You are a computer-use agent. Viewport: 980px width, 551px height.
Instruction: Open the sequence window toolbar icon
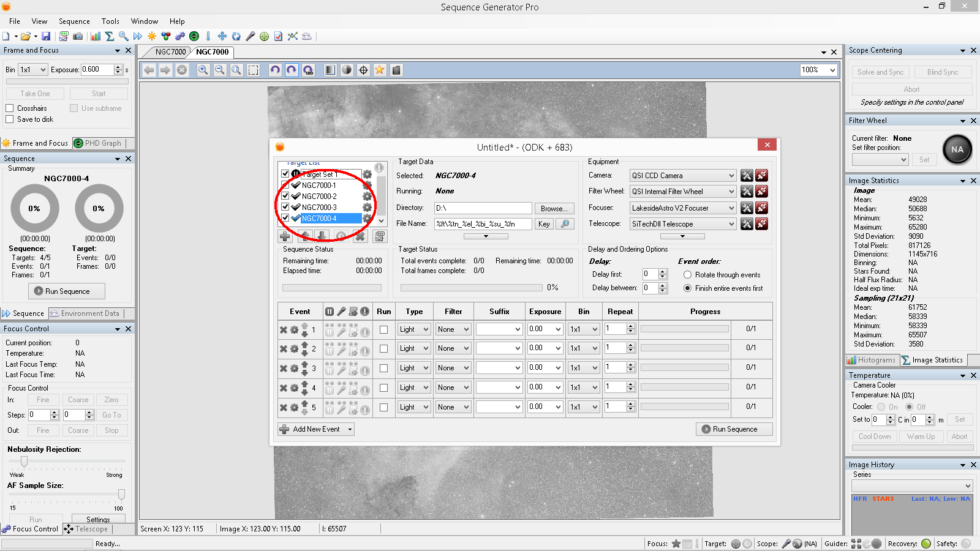(x=64, y=36)
